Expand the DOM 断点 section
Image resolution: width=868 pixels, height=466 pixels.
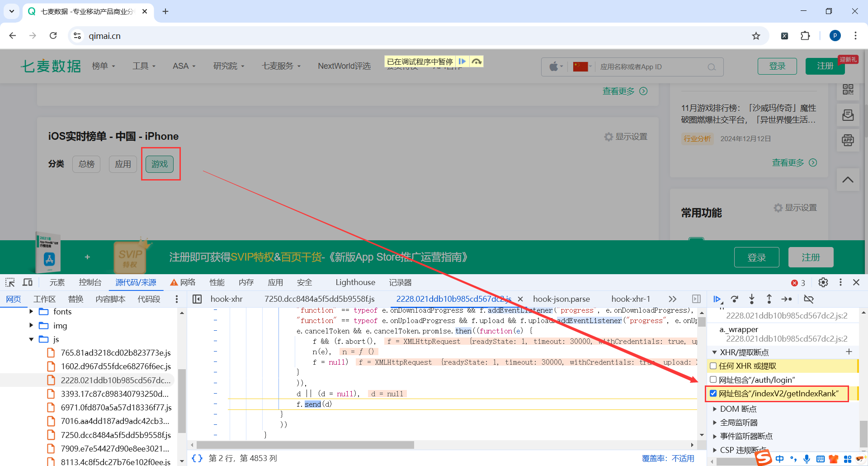714,409
